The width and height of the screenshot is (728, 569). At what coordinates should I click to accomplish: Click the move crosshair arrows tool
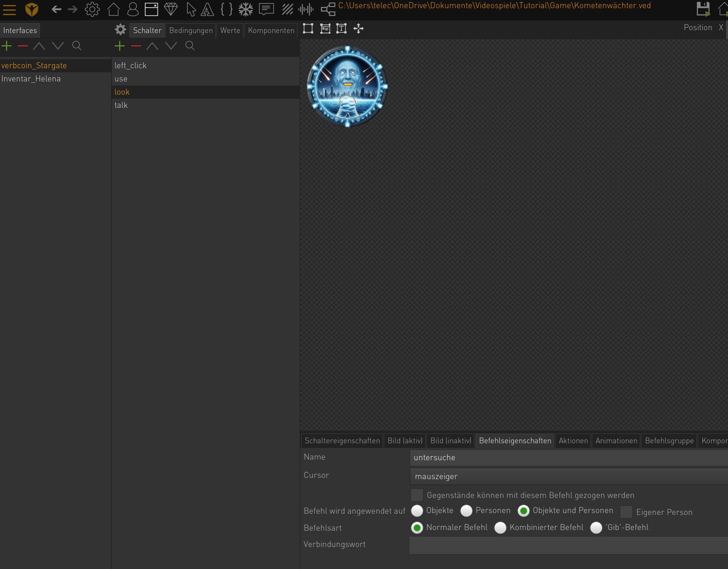[358, 28]
